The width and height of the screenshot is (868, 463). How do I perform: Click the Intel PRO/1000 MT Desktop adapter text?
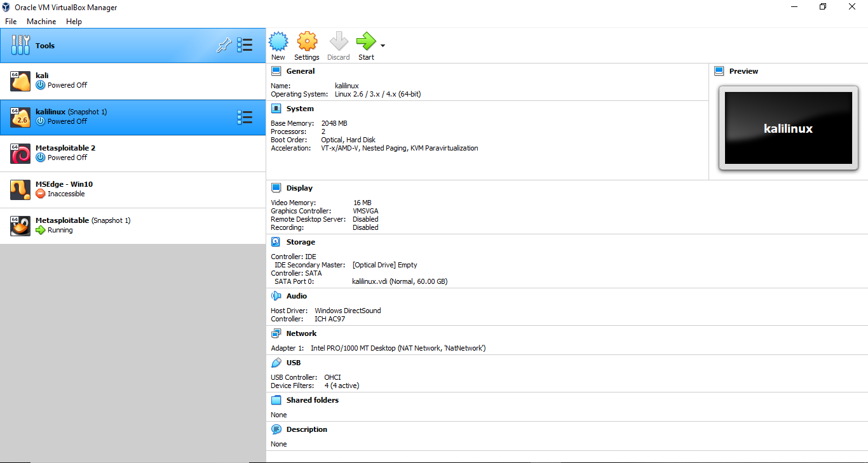[398, 348]
